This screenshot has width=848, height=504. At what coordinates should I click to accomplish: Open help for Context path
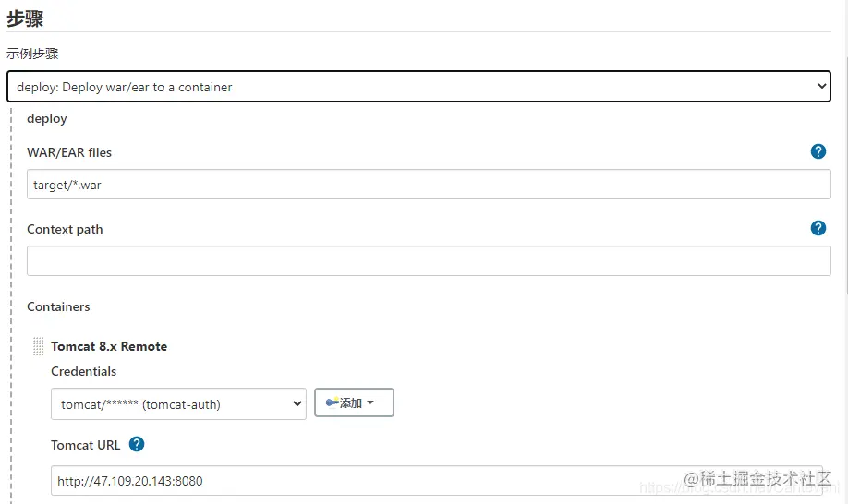point(818,229)
